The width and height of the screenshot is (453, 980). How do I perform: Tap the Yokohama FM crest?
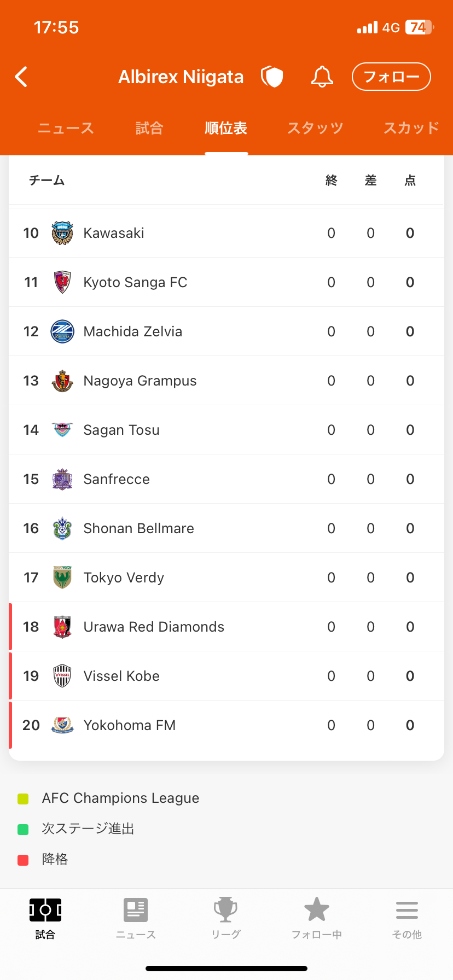click(62, 725)
